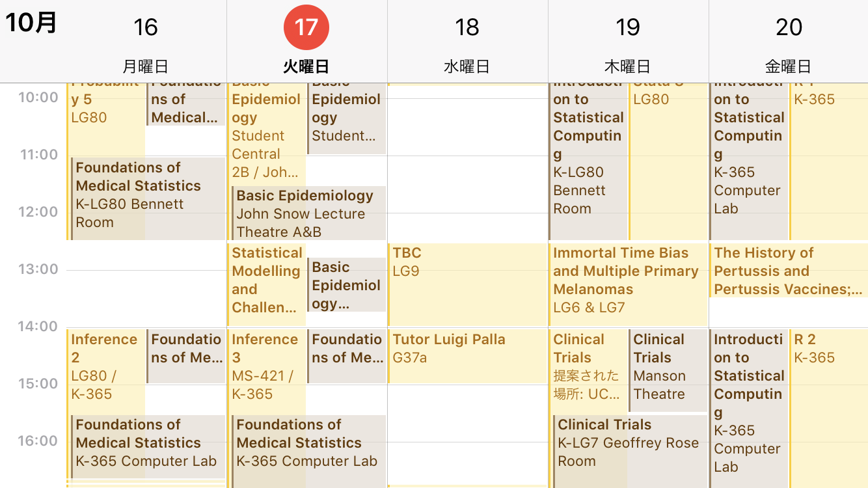The width and height of the screenshot is (868, 488).
Task: Select Wednesday 18 in the date header
Action: 467,27
